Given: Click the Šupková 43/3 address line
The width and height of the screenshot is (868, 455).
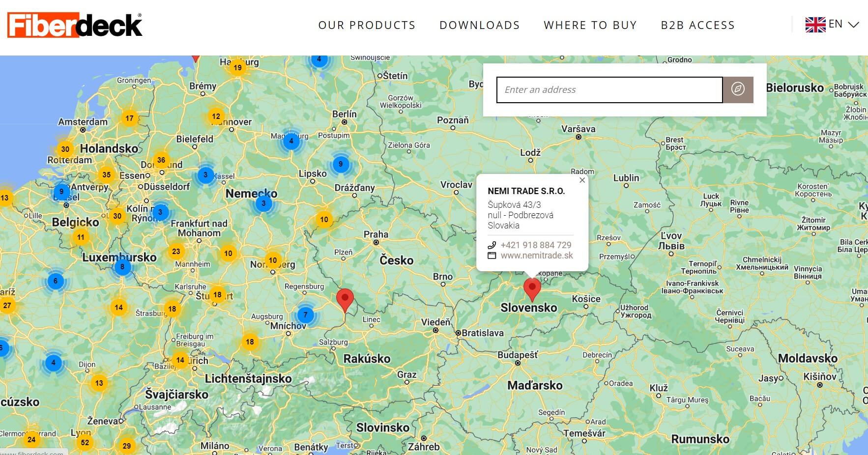Looking at the screenshot, I should point(514,205).
